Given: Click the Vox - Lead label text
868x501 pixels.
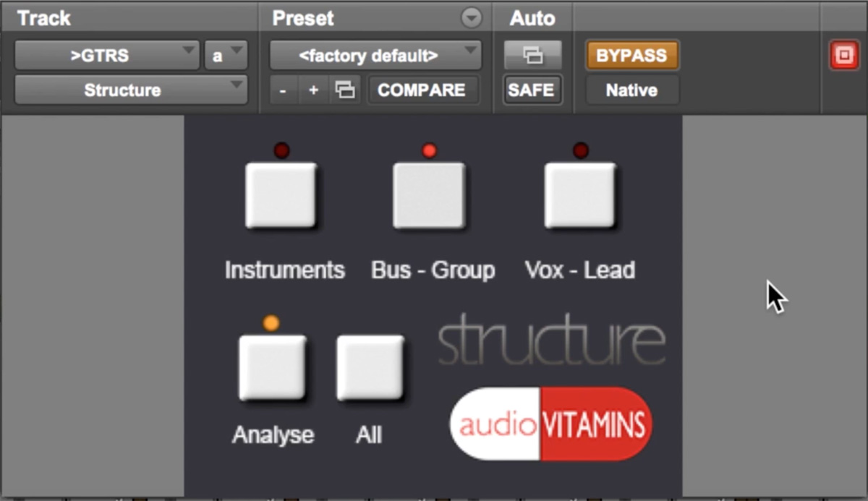Looking at the screenshot, I should pyautogui.click(x=580, y=270).
